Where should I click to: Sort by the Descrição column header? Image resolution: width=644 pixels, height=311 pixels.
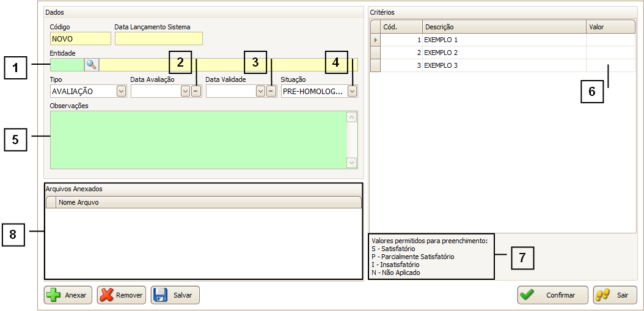coord(504,27)
